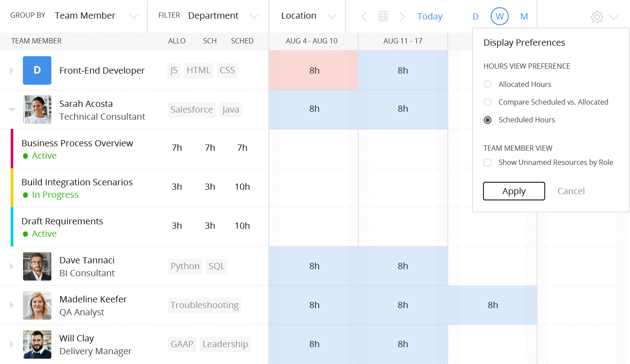Click the AUG 11 - 17 column header

pos(403,41)
